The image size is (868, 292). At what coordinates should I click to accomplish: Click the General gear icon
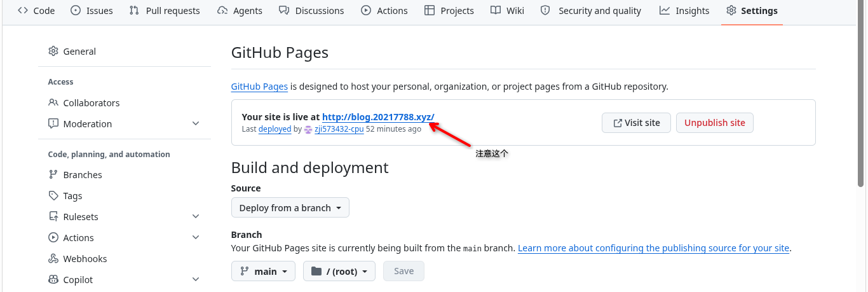(x=53, y=52)
